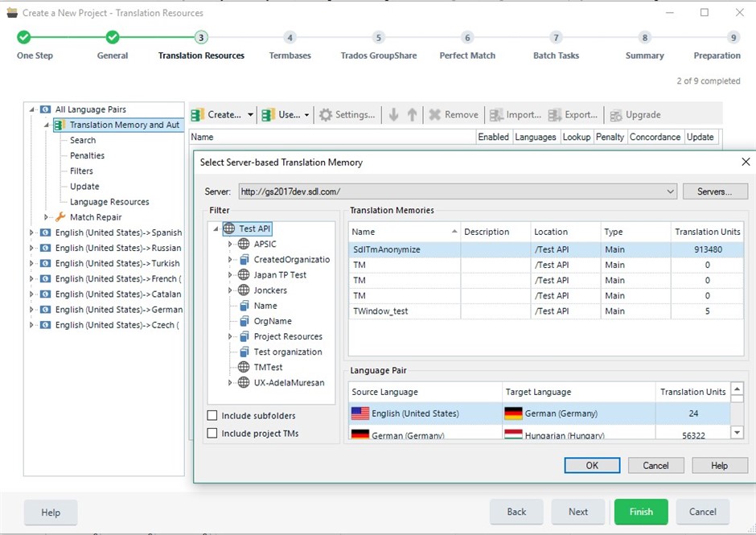Click the Export icon in toolbar
Image resolution: width=756 pixels, height=535 pixels.
(x=555, y=115)
